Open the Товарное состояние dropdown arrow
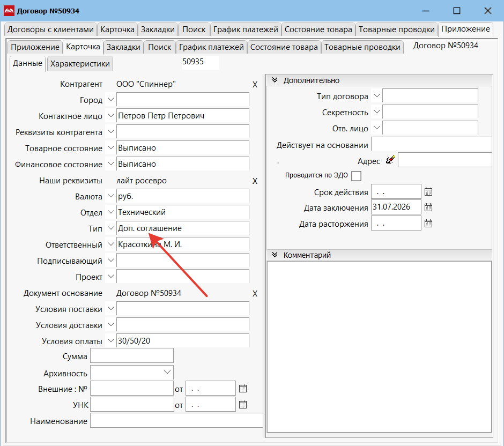Image resolution: width=504 pixels, height=446 pixels. tap(110, 147)
